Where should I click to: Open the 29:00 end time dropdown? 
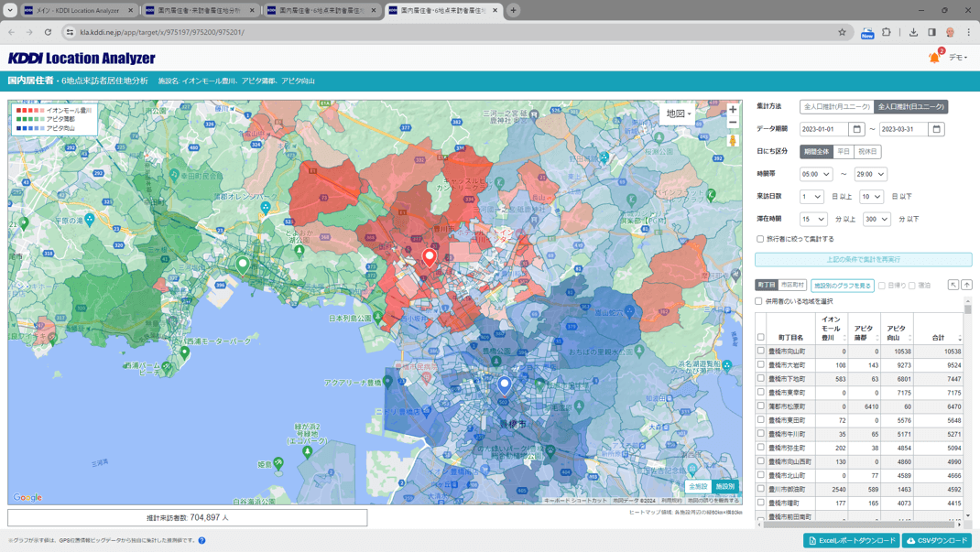pyautogui.click(x=870, y=174)
